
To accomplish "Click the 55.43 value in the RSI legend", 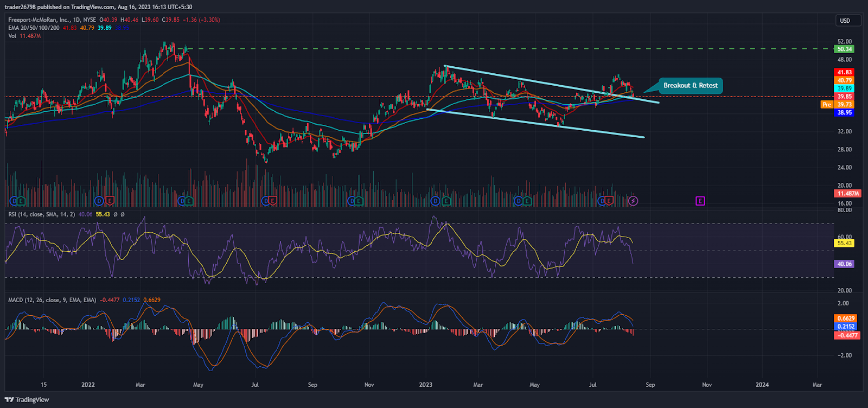I will (103, 214).
